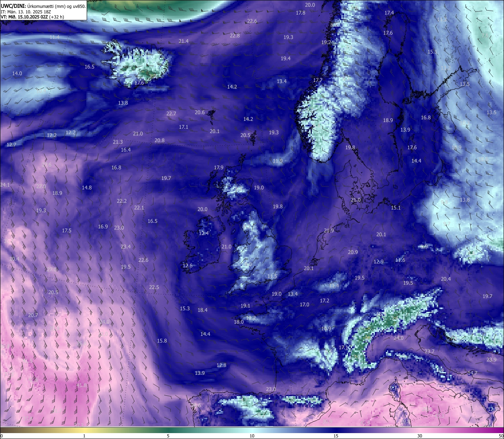Click the 17.4 value label on the map
This screenshot has width=504, height=439.
coord(389,13)
